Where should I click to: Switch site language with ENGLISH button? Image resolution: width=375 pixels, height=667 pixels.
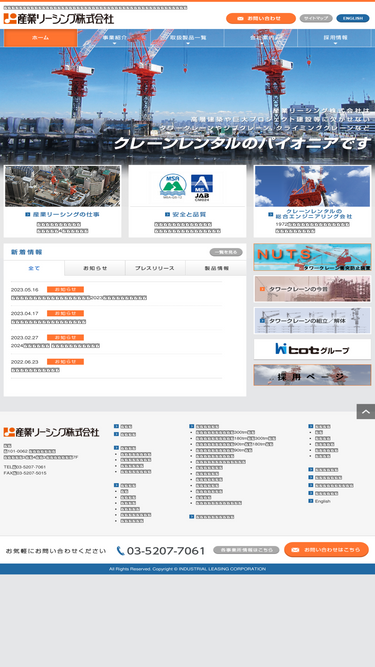[352, 18]
